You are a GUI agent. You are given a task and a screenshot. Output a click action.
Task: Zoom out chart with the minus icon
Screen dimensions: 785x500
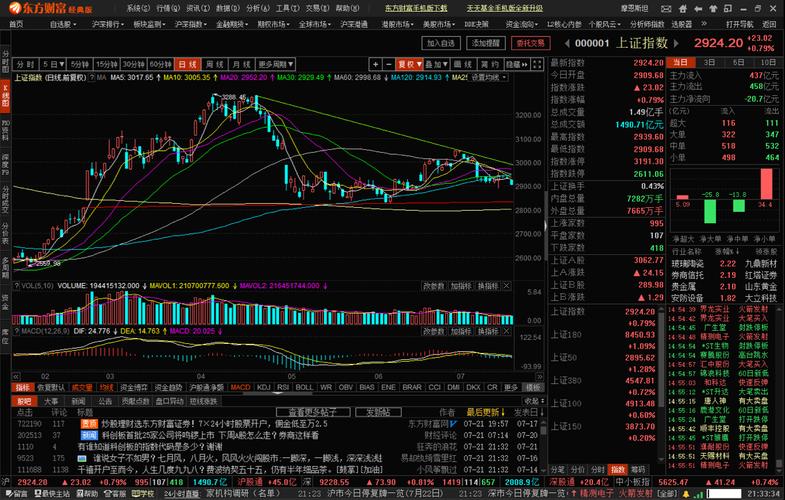[388, 64]
